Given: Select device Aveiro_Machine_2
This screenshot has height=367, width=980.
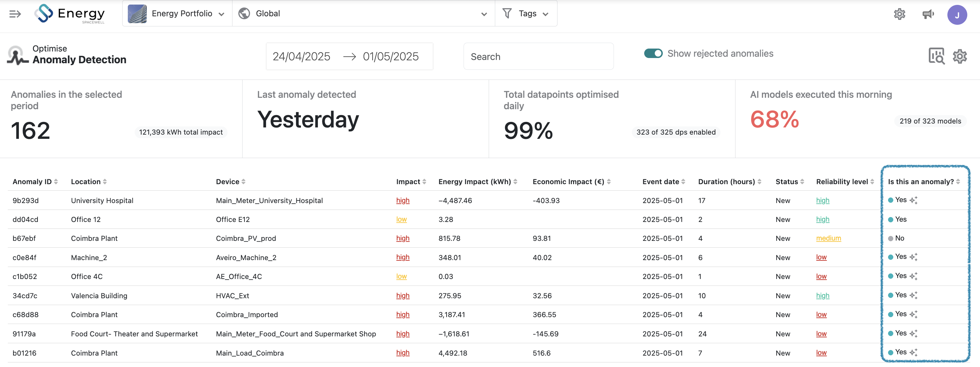Looking at the screenshot, I should point(246,257).
